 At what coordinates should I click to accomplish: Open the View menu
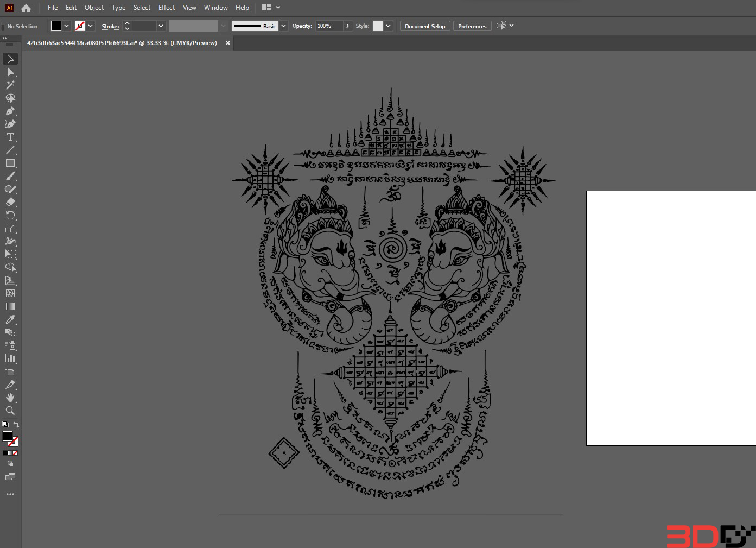189,8
